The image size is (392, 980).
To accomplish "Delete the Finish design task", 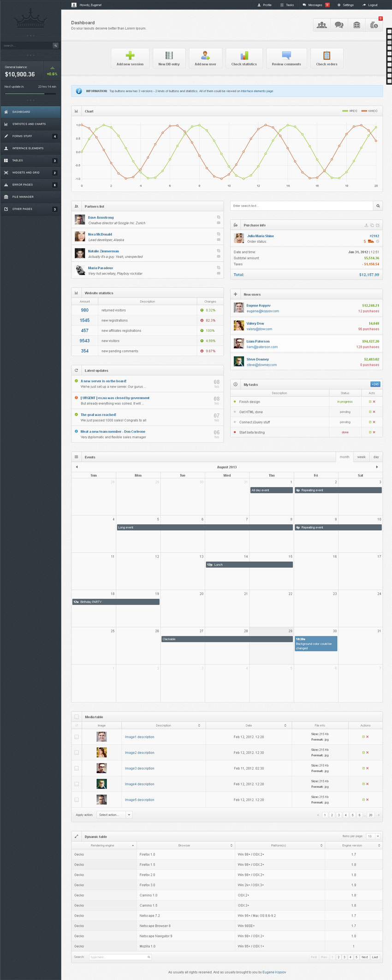I will tap(374, 402).
